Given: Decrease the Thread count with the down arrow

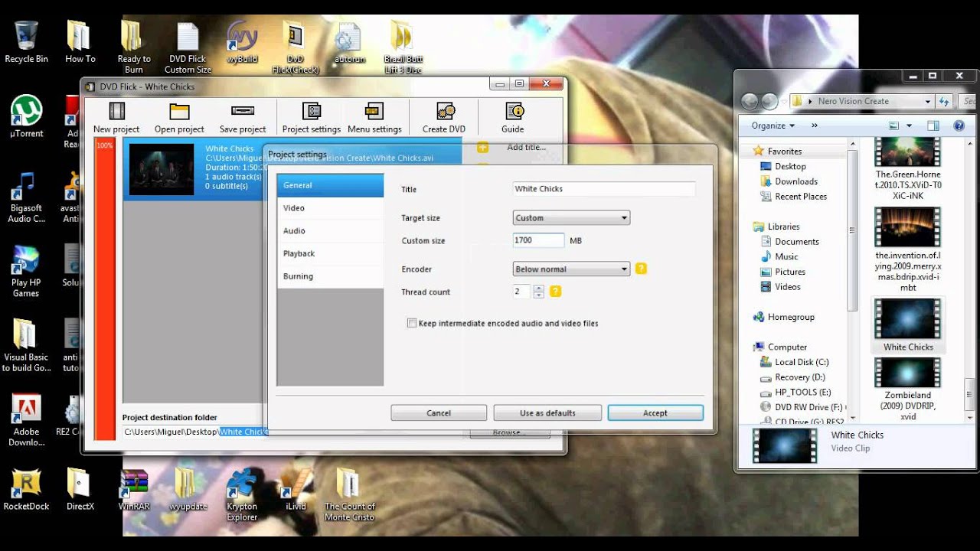Looking at the screenshot, I should (538, 295).
